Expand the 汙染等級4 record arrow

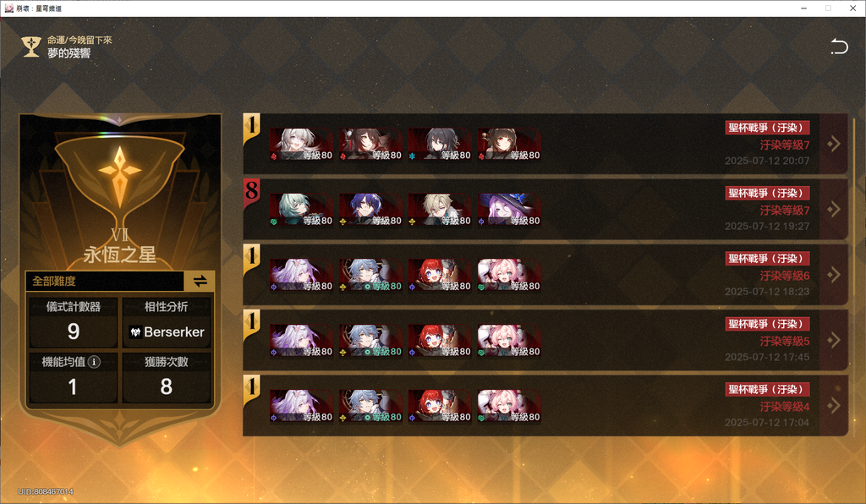833,405
